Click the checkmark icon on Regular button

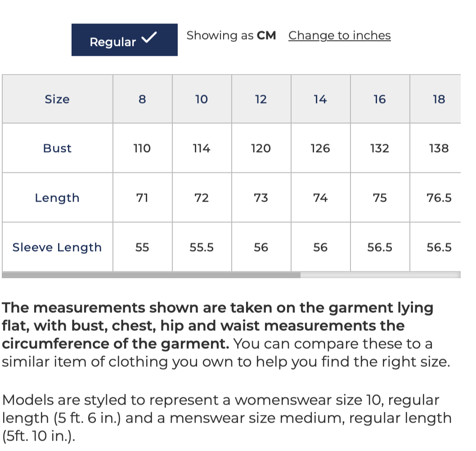pyautogui.click(x=149, y=37)
